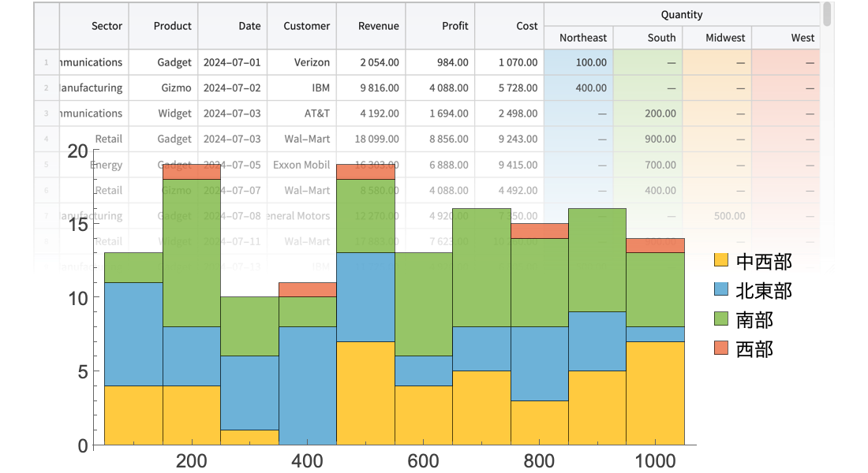This screenshot has width=868, height=473.
Task: Click the Midwest 500.00 quantity cell
Action: [x=717, y=216]
